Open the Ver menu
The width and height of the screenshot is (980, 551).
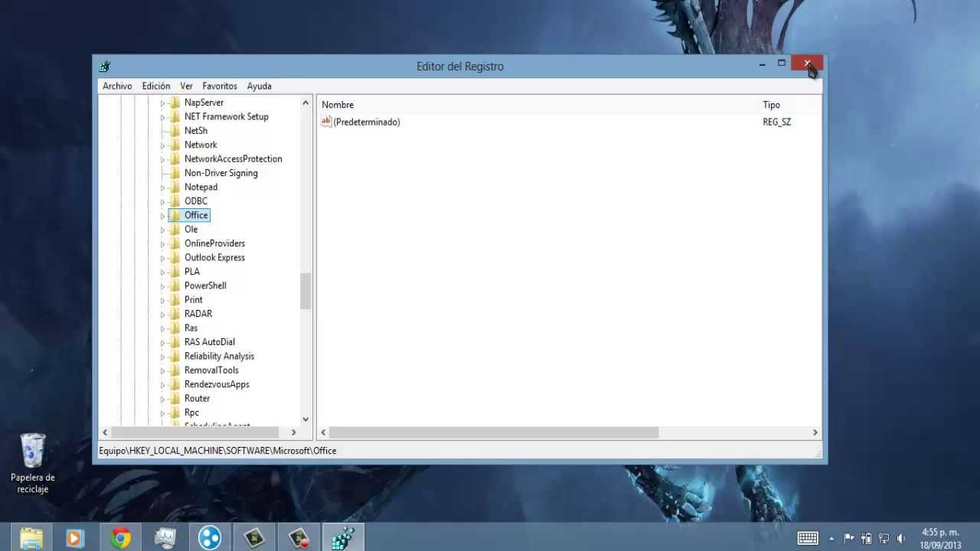pos(187,86)
